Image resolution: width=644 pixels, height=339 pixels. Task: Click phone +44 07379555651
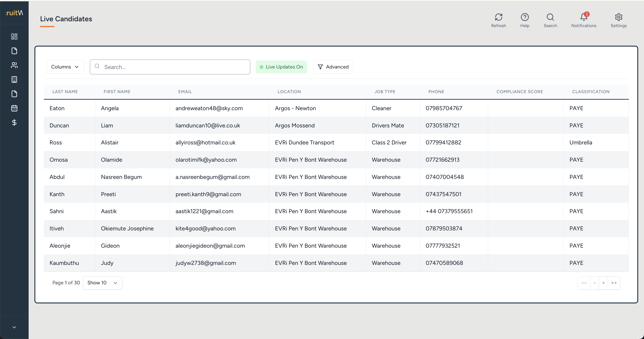point(449,211)
